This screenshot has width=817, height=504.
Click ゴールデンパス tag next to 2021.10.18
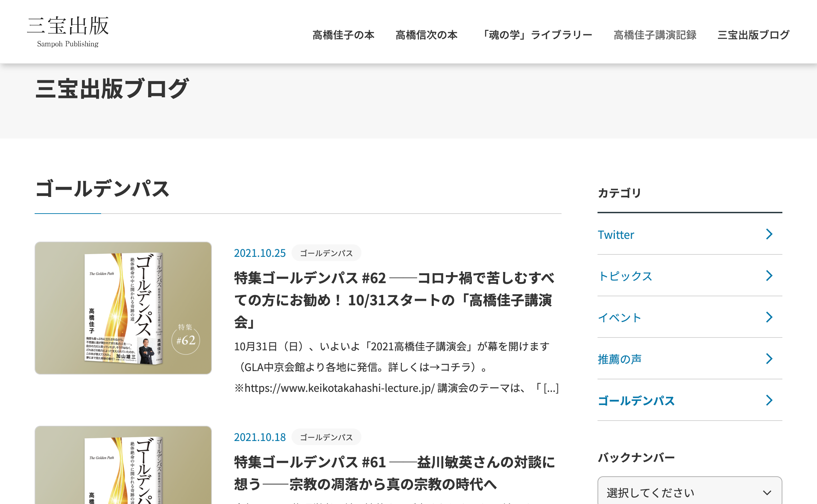coord(326,437)
